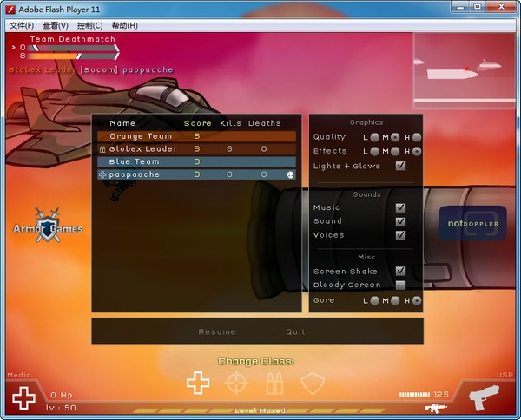This screenshot has width=521, height=420.
Task: Pick the ammo bullets class icon
Action: point(274,383)
